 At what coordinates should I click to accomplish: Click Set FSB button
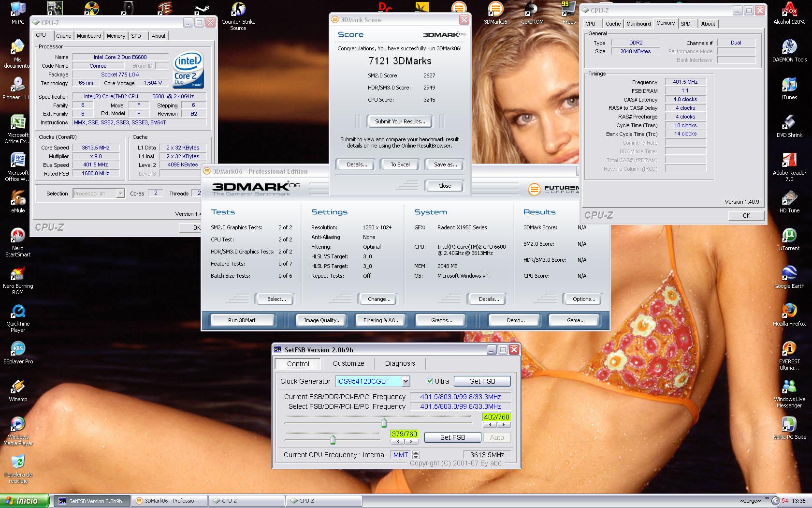(452, 437)
